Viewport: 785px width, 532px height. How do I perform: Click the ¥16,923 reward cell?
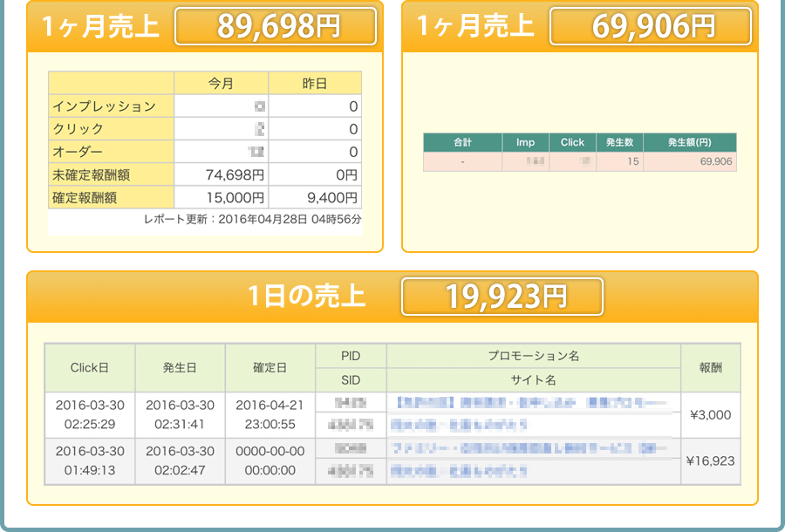coord(710,460)
